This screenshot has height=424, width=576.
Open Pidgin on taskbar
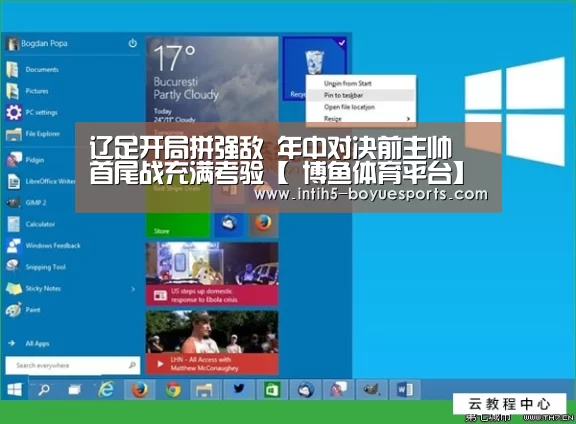click(338, 389)
